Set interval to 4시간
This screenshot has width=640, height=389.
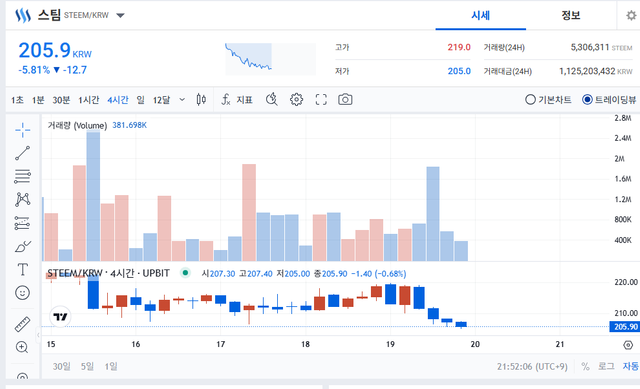point(118,100)
